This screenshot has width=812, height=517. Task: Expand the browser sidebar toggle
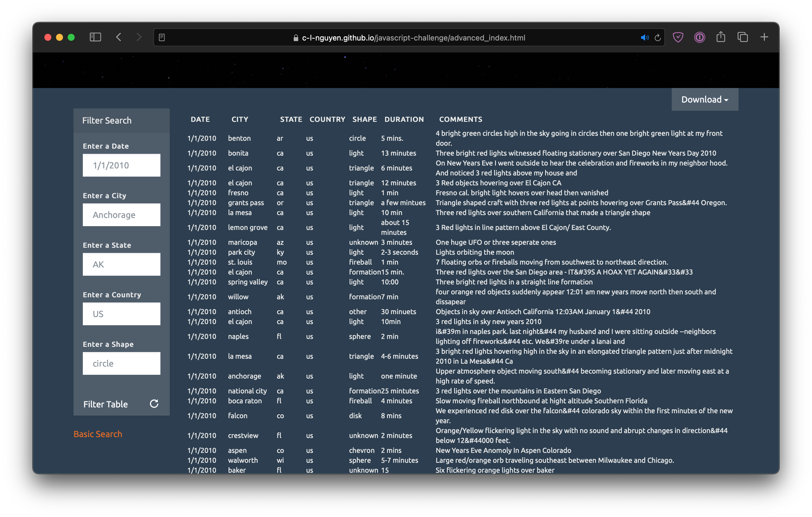pos(94,37)
